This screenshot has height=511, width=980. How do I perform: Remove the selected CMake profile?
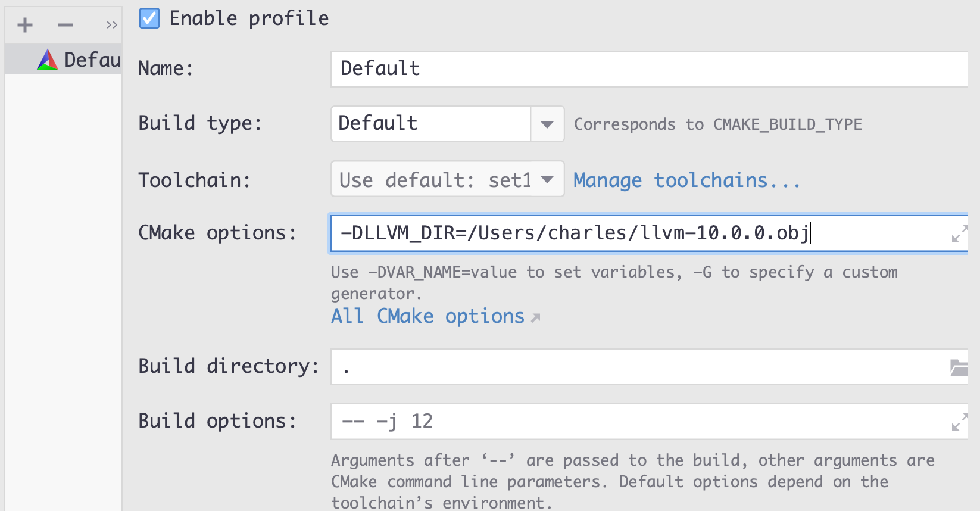point(65,25)
